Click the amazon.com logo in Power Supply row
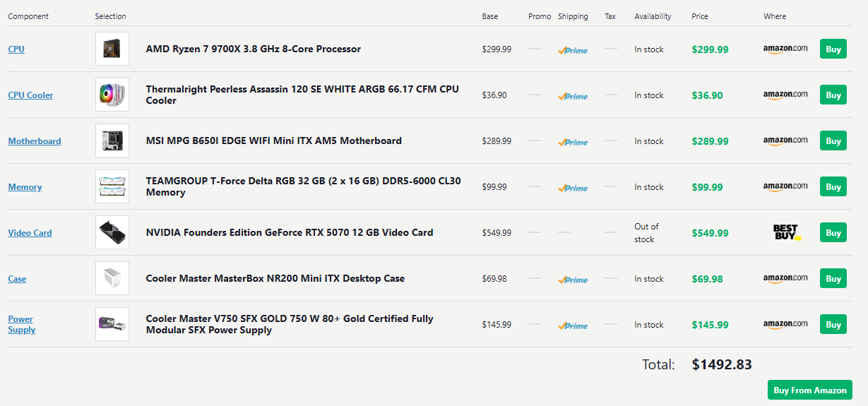The height and width of the screenshot is (406, 868). (785, 325)
